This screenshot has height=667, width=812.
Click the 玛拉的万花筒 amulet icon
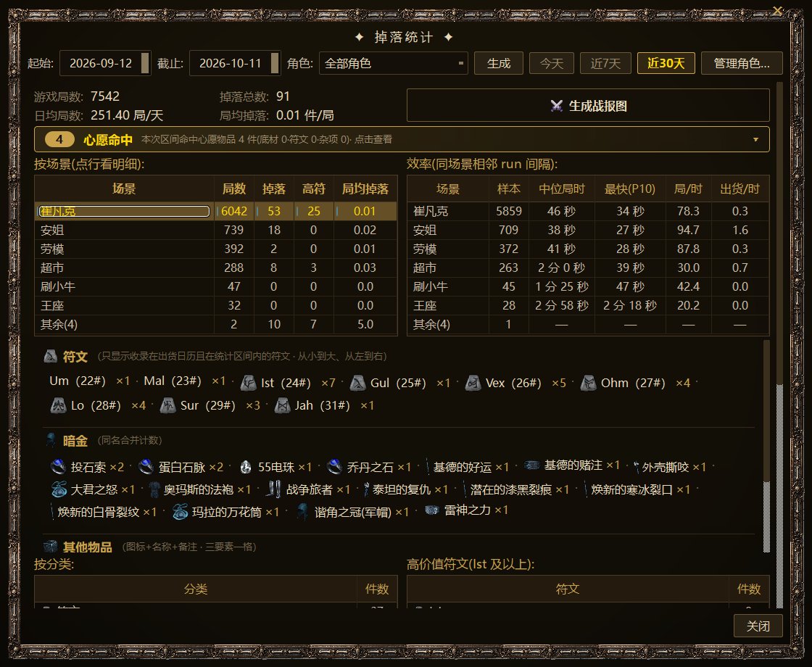(181, 512)
